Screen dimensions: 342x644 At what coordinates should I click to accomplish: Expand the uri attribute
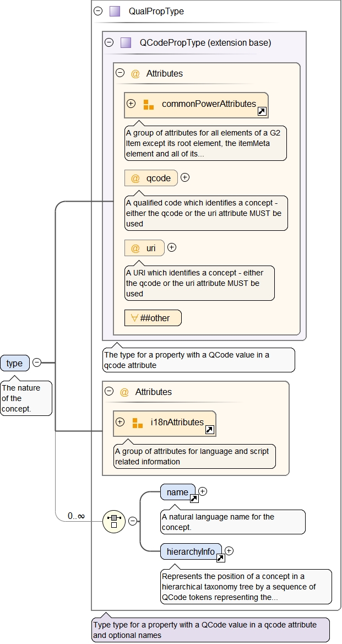[172, 247]
